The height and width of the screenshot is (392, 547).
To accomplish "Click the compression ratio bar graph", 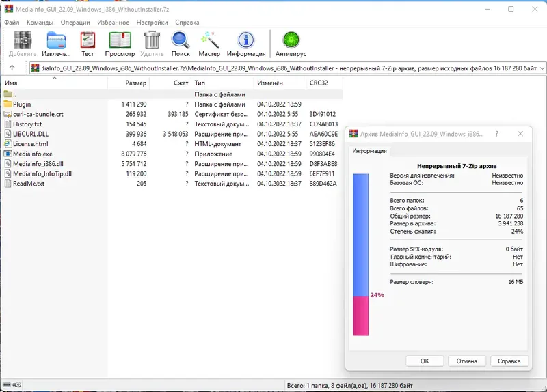I will (x=361, y=255).
